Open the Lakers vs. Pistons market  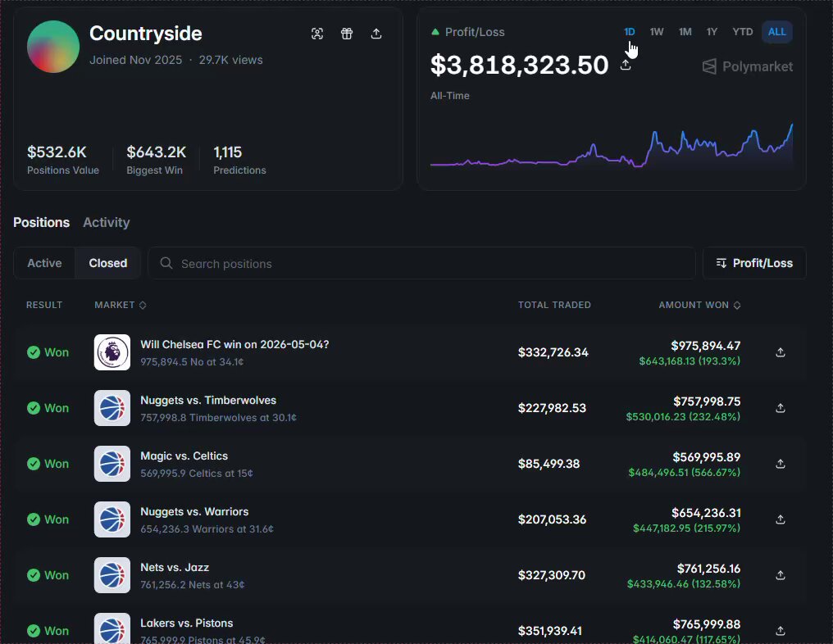pos(186,624)
